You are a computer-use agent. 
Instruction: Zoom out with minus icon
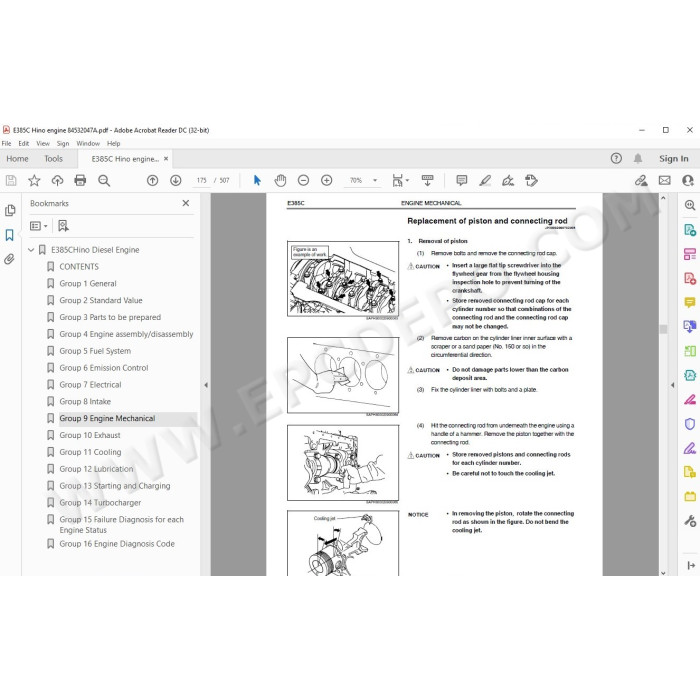[304, 180]
